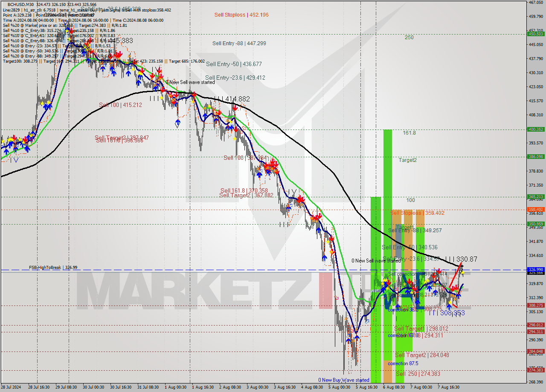Screen dimensions: 546x392
Task: Click the green 386.098 price axis tag
Action: pyautogui.click(x=536, y=157)
